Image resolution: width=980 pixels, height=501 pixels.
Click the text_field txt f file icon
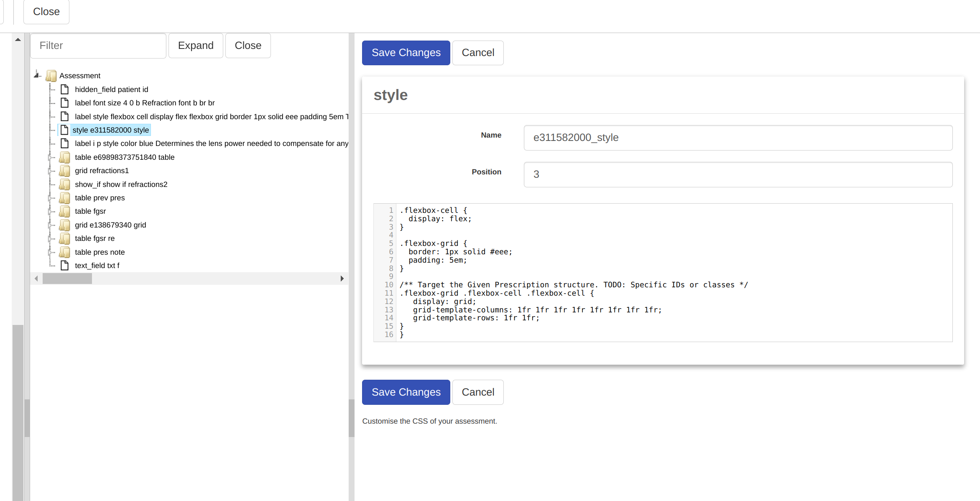point(65,266)
